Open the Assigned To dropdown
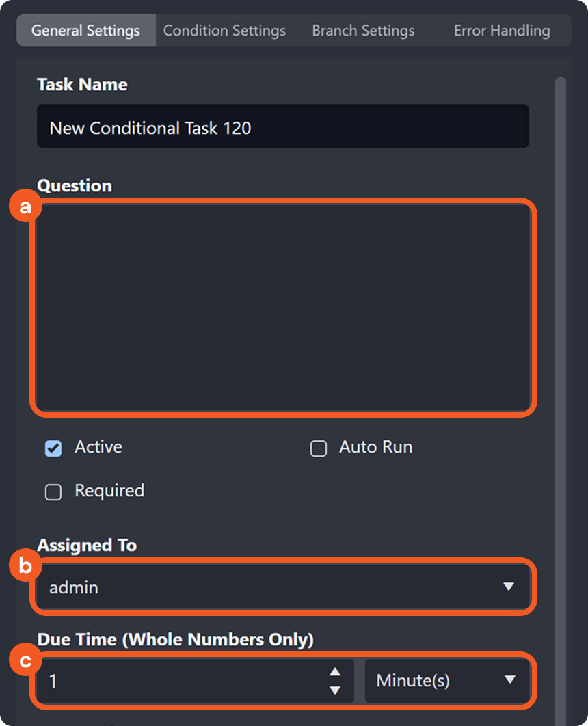The width and height of the screenshot is (588, 726). [x=282, y=587]
